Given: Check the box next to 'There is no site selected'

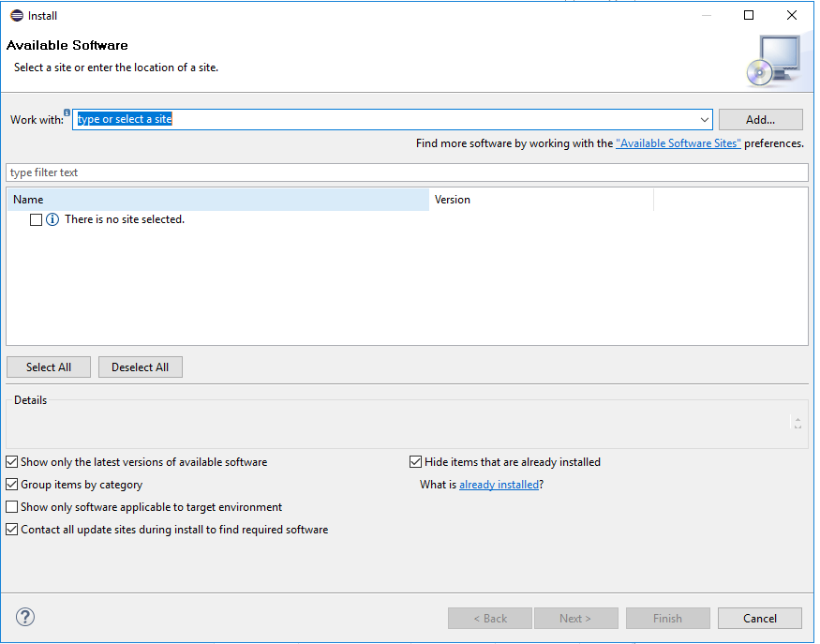Looking at the screenshot, I should click(x=37, y=219).
